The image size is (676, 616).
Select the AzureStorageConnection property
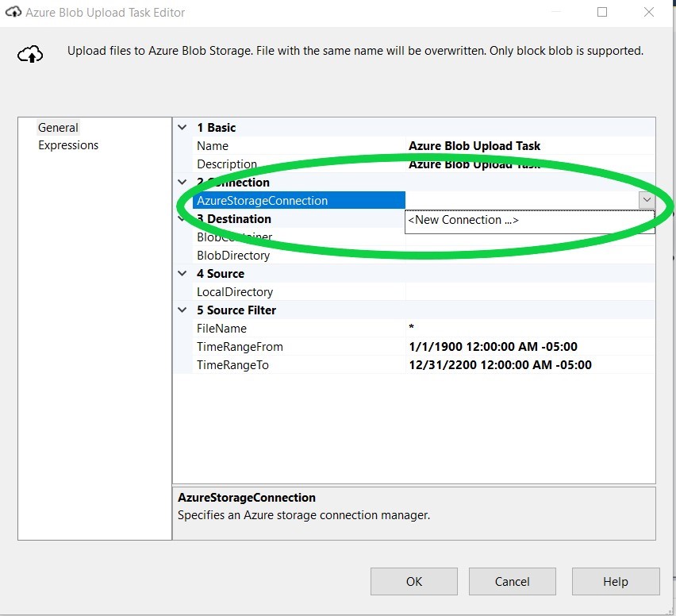[299, 201]
